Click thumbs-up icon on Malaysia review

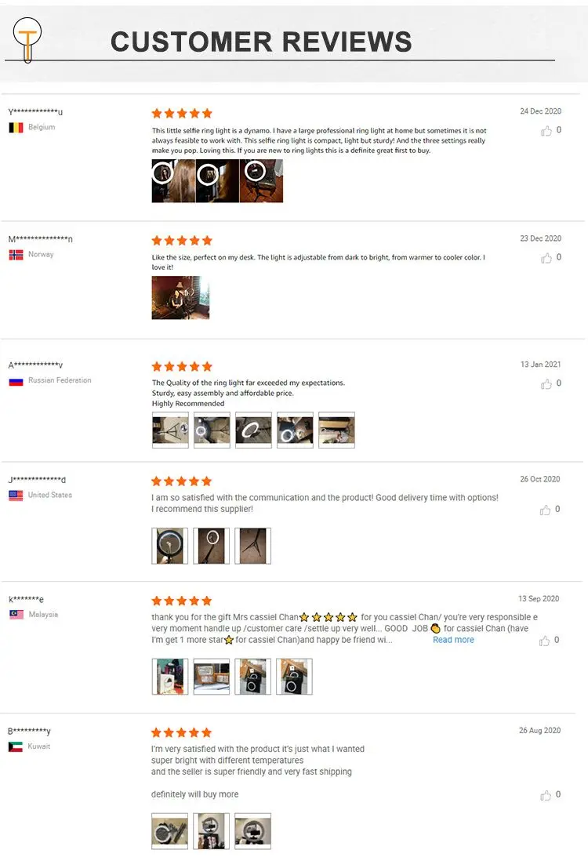tap(544, 641)
